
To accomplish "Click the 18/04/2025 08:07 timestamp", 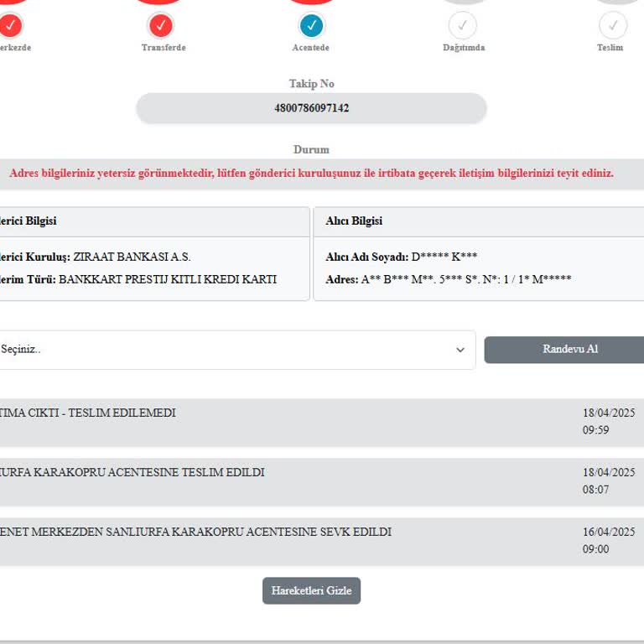I will pyautogui.click(x=609, y=481).
